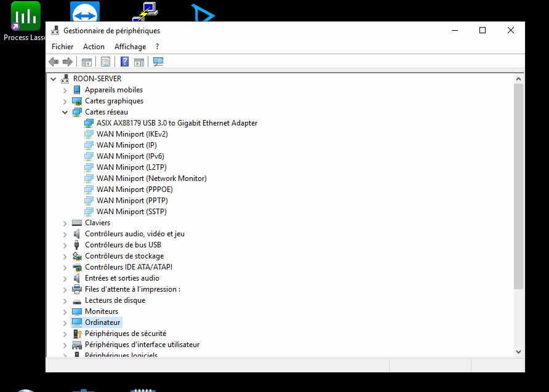
Task: Open TeamViewer desktop shortcut icon
Action: (85, 12)
